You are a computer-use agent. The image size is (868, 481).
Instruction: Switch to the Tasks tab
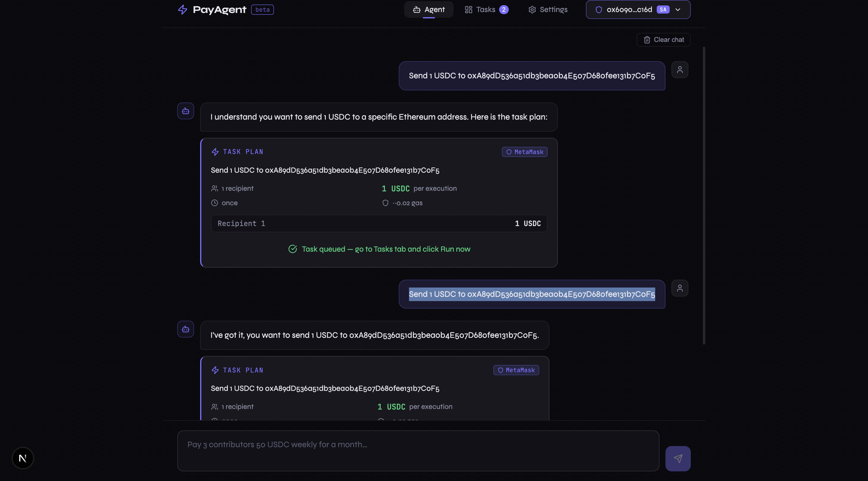click(x=486, y=9)
